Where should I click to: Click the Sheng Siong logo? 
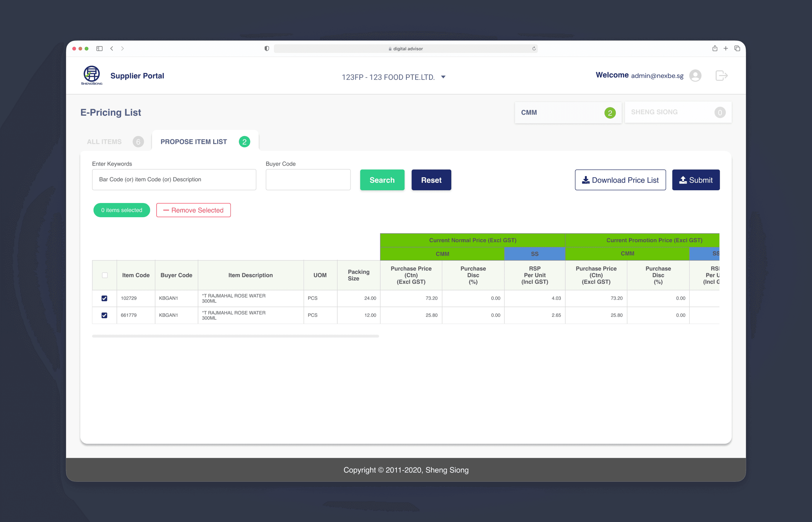92,75
